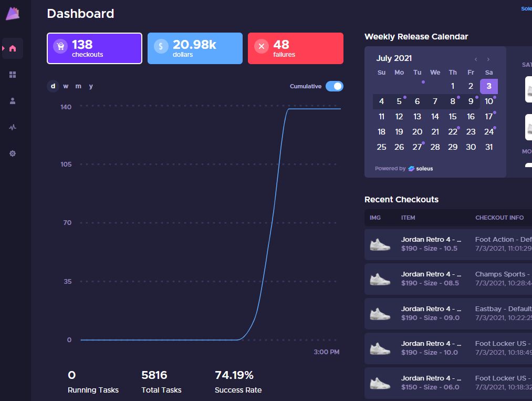Open the profiles person sidebar icon

(13, 101)
